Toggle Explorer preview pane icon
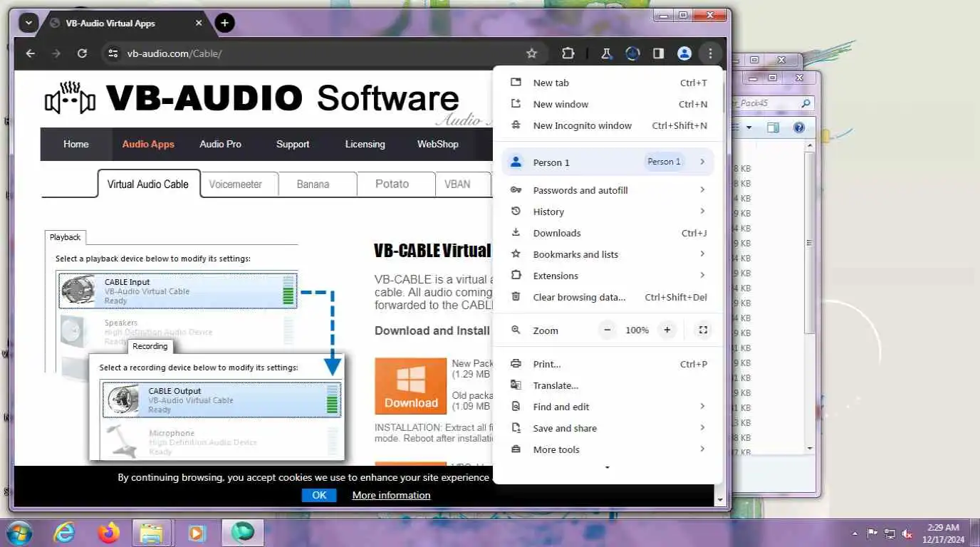 click(773, 127)
